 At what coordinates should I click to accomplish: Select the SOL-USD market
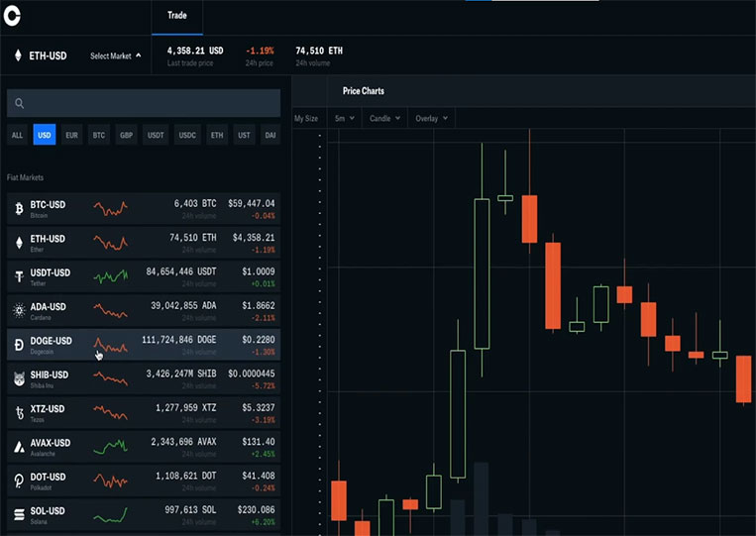[x=144, y=515]
